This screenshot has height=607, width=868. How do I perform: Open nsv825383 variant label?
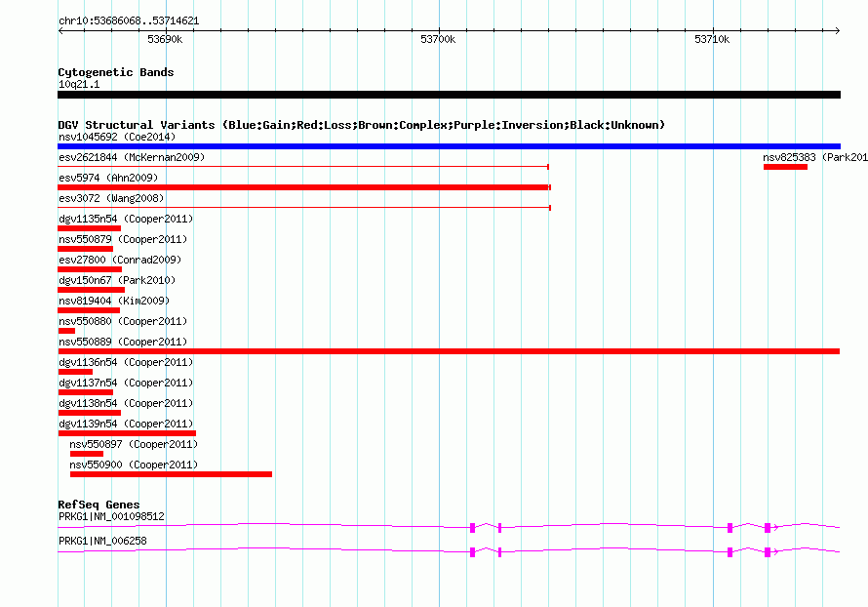click(x=815, y=157)
